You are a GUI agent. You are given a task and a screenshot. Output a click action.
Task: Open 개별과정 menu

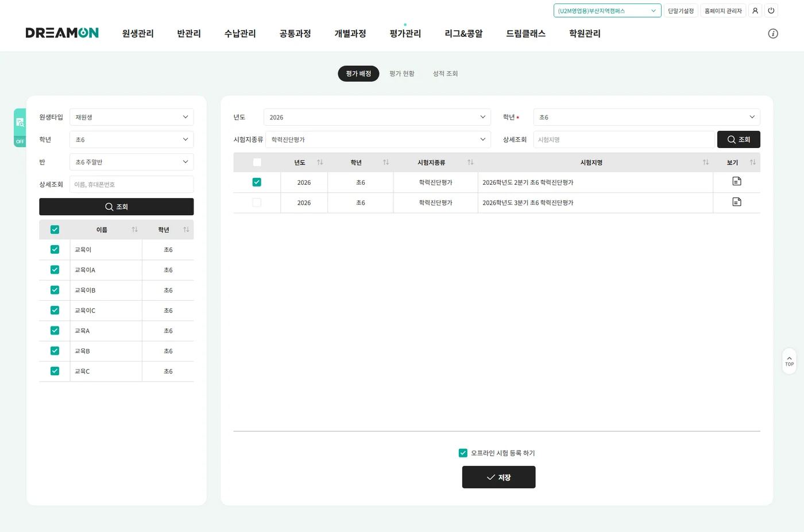coord(350,33)
